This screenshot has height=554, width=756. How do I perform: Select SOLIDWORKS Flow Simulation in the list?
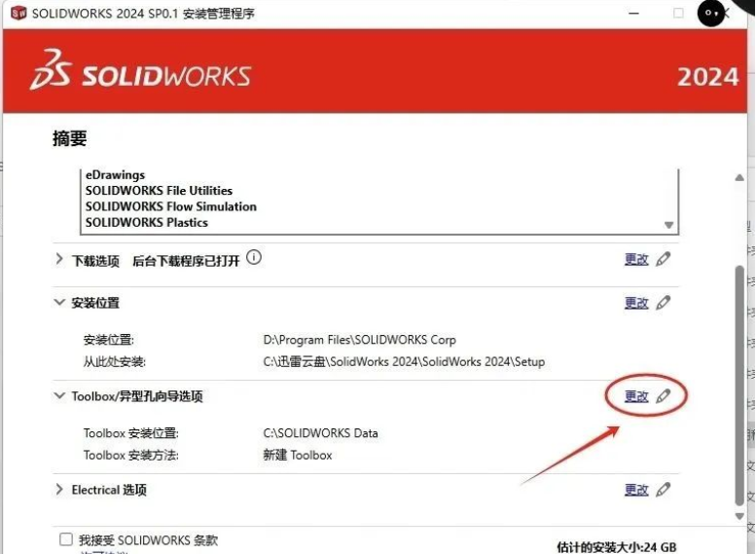coord(170,206)
